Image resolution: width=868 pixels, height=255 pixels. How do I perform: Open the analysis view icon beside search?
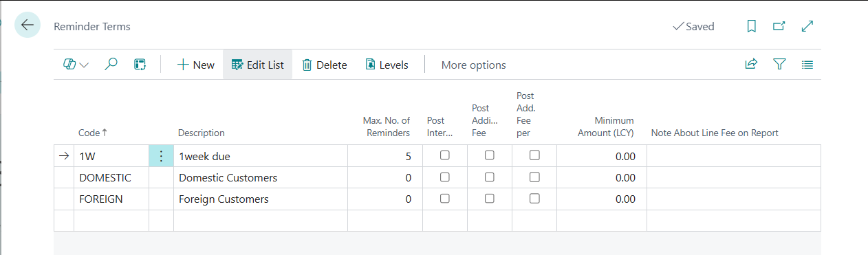140,65
